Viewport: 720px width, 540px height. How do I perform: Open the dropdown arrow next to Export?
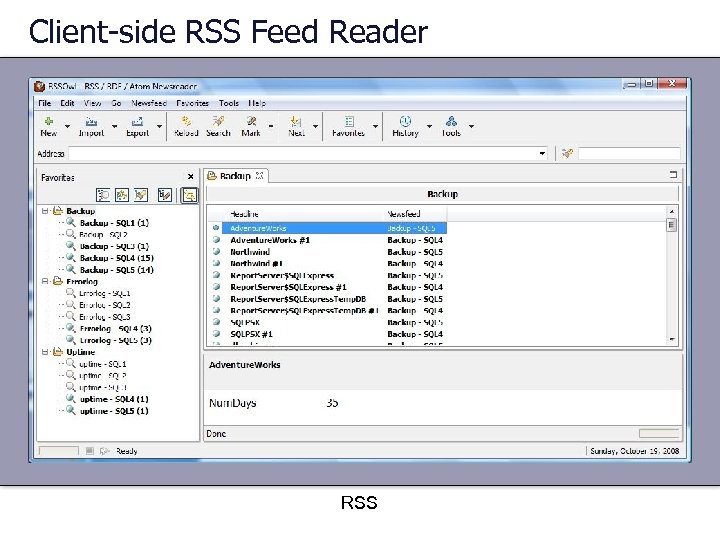tap(159, 126)
